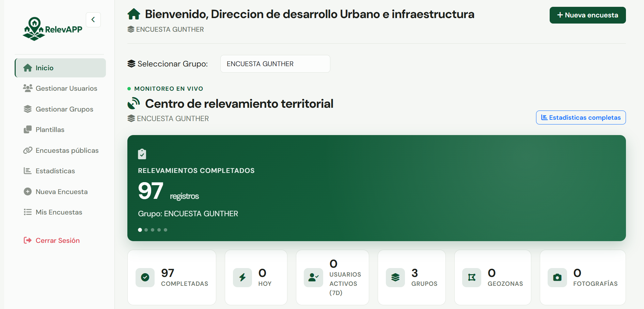Collapse the sidebar with the chevron button
This screenshot has height=309, width=644.
(x=93, y=20)
